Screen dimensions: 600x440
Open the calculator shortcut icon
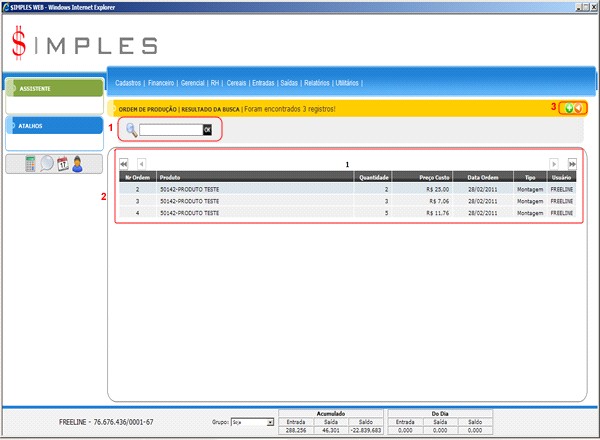(x=30, y=164)
